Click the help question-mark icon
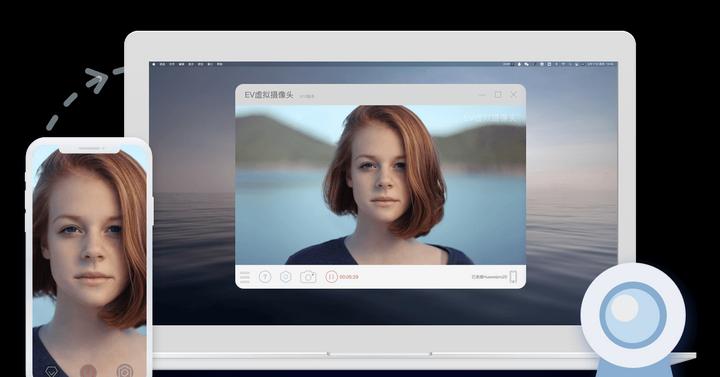Screen dimensions: 720x377 265,277
